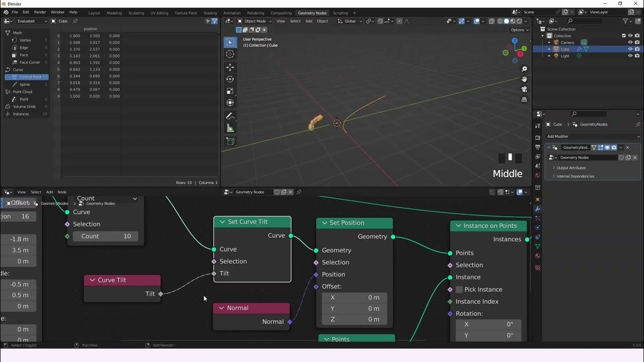Click the viewport View menu button

click(281, 21)
